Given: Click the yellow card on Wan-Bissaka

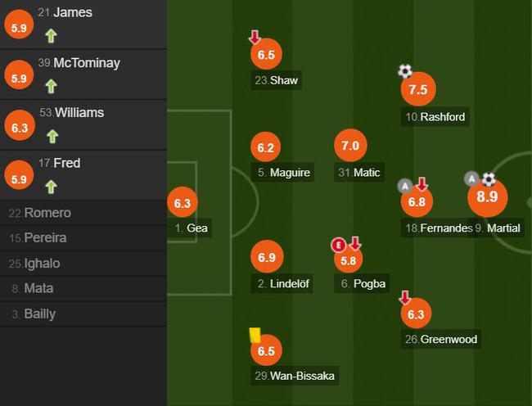Looking at the screenshot, I should [255, 335].
